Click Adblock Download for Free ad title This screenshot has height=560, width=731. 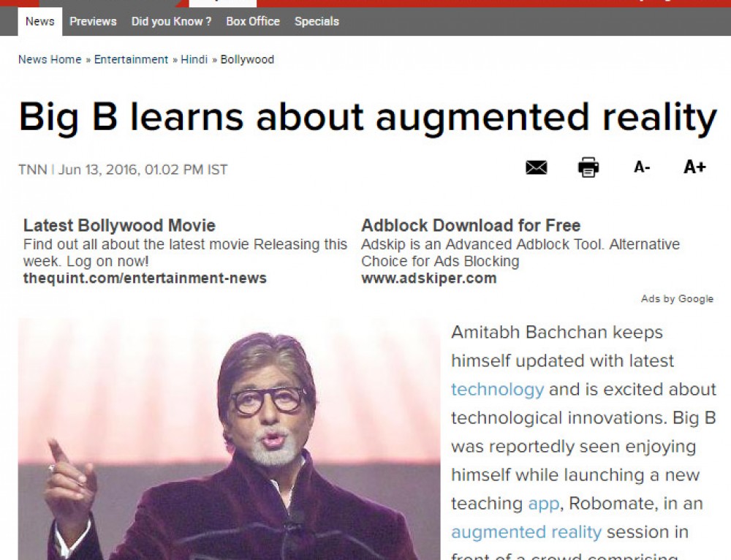pos(470,225)
